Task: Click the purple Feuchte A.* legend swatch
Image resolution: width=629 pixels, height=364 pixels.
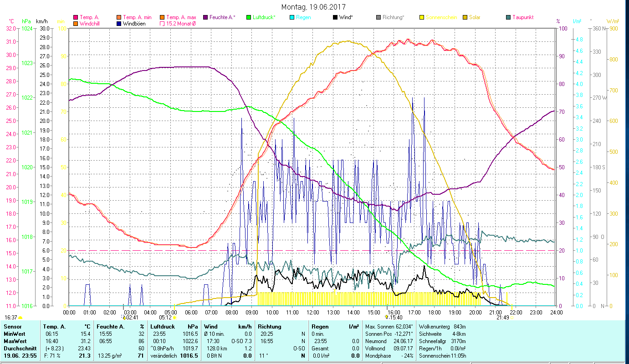Action: click(205, 17)
